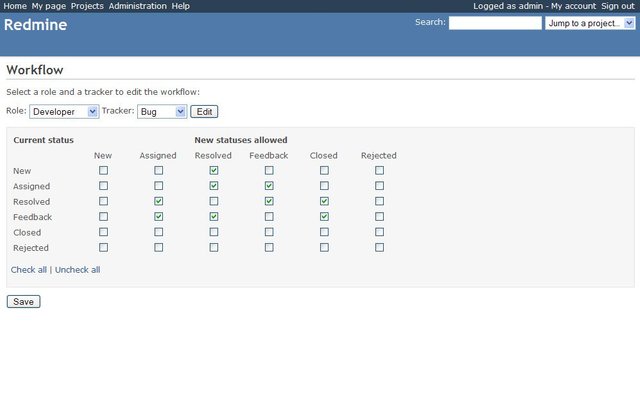
Task: Check Rejected row, Feedback column box
Action: point(269,247)
